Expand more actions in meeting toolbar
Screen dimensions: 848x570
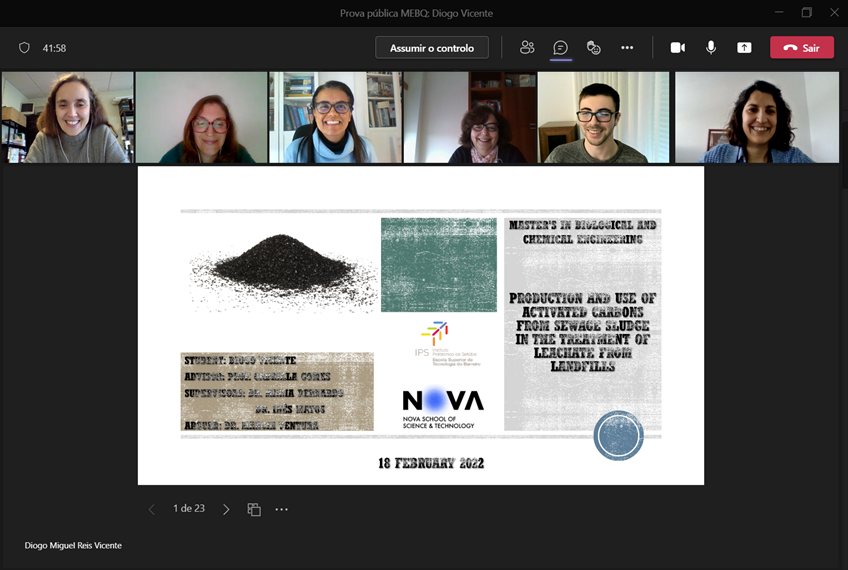click(x=627, y=47)
